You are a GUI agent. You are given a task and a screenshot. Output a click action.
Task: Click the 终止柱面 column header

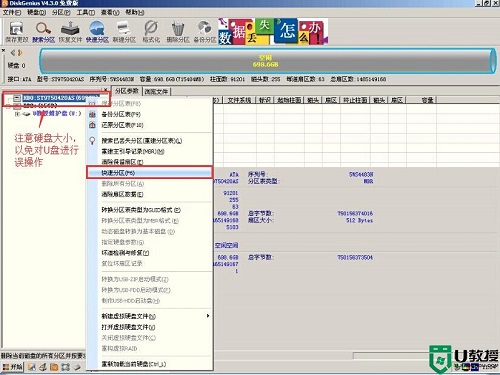pos(355,100)
